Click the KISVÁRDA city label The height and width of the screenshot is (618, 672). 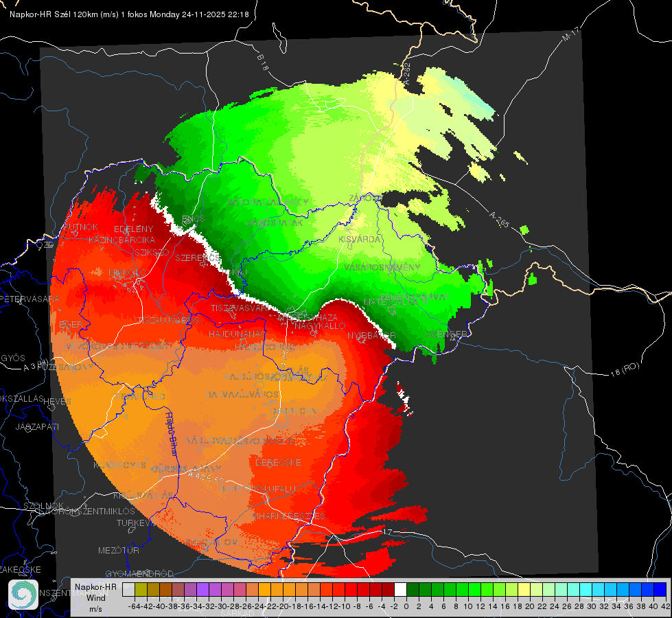tap(360, 240)
